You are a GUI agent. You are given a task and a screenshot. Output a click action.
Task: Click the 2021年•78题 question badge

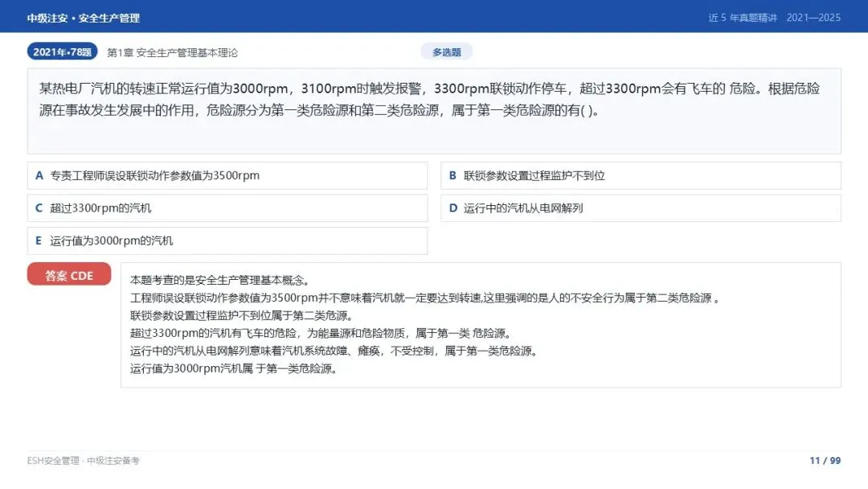[63, 52]
